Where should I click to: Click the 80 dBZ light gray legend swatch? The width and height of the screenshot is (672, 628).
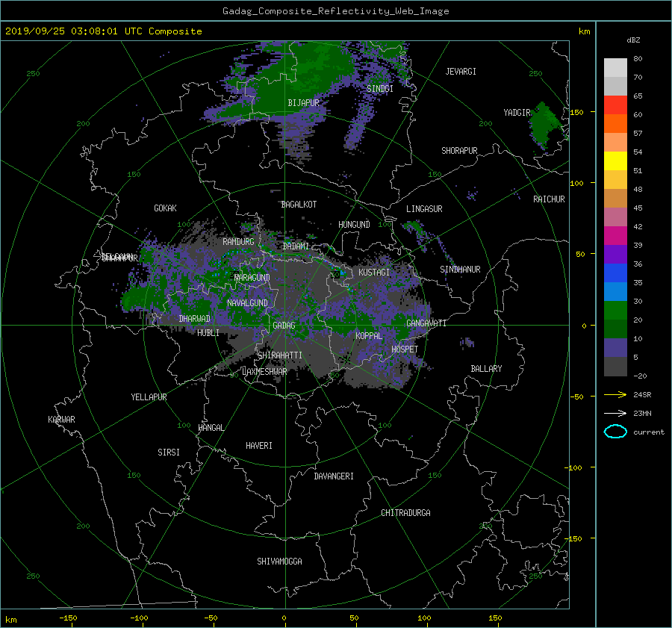615,67
